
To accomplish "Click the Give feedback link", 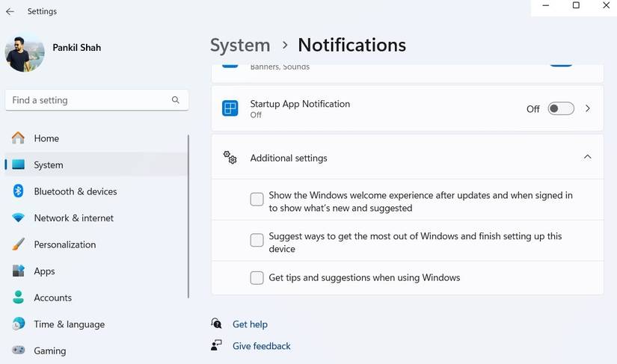I will (261, 346).
